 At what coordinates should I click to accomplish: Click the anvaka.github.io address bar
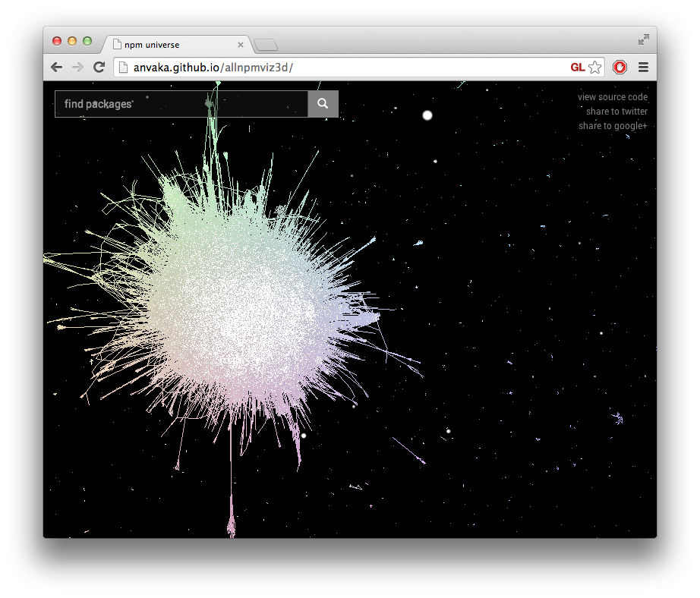tap(228, 67)
